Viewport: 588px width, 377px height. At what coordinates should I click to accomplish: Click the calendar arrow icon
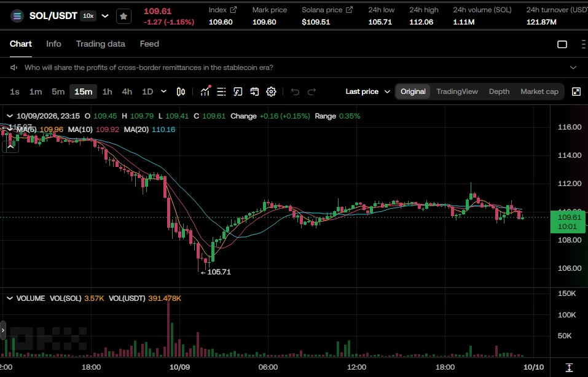point(254,91)
